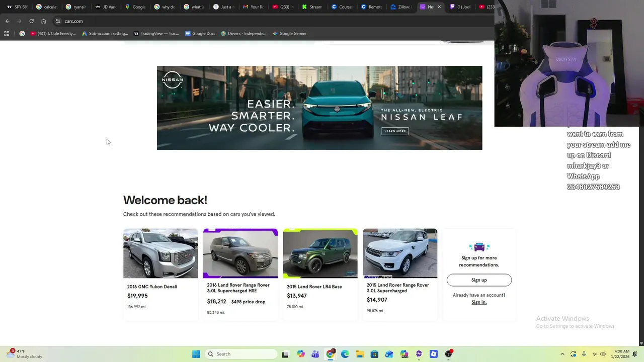The height and width of the screenshot is (362, 644).
Task: Open the Sub-account settings bookmark
Action: 105,34
